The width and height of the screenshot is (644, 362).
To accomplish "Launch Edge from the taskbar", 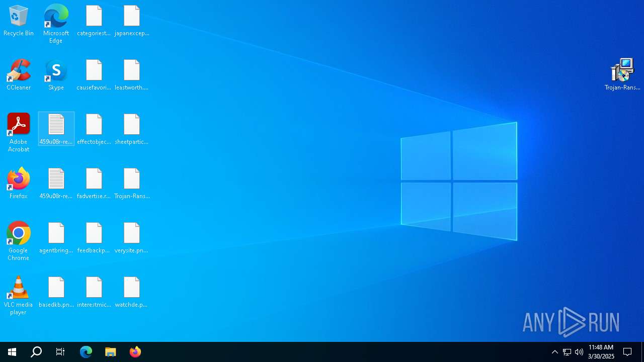I will click(86, 352).
